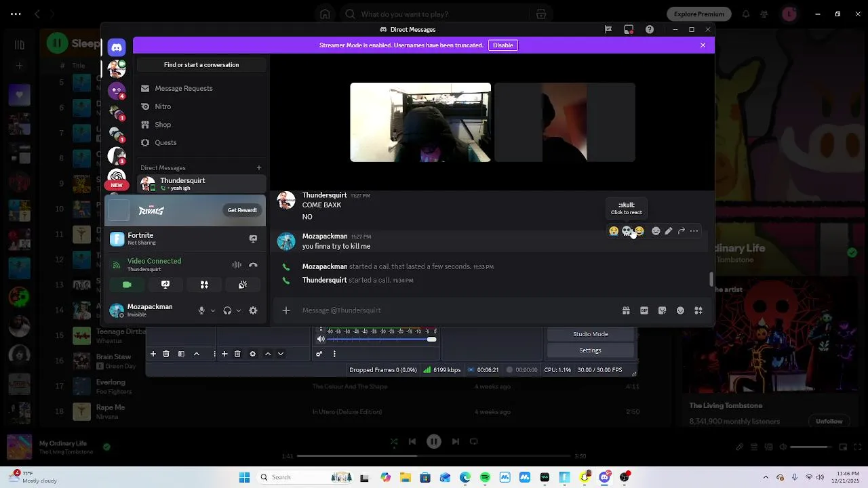The height and width of the screenshot is (488, 868).
Task: Open the Nitro page
Action: (x=201, y=106)
